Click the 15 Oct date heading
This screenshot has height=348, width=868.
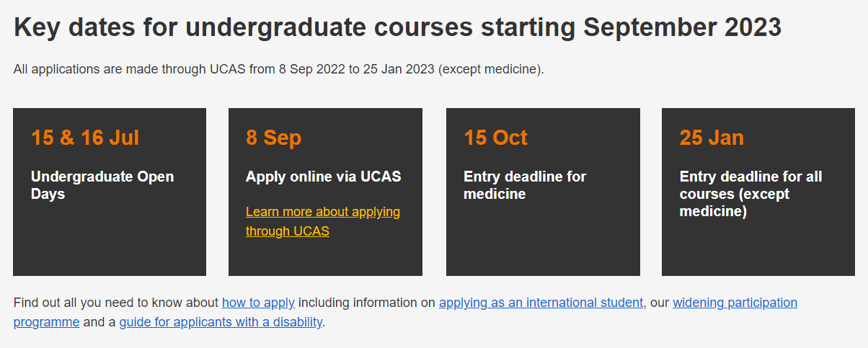coord(495,138)
